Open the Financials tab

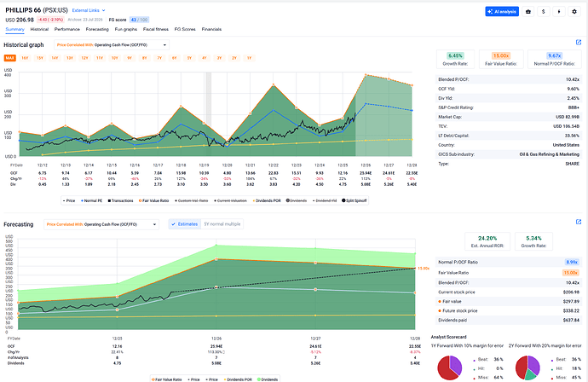[211, 29]
